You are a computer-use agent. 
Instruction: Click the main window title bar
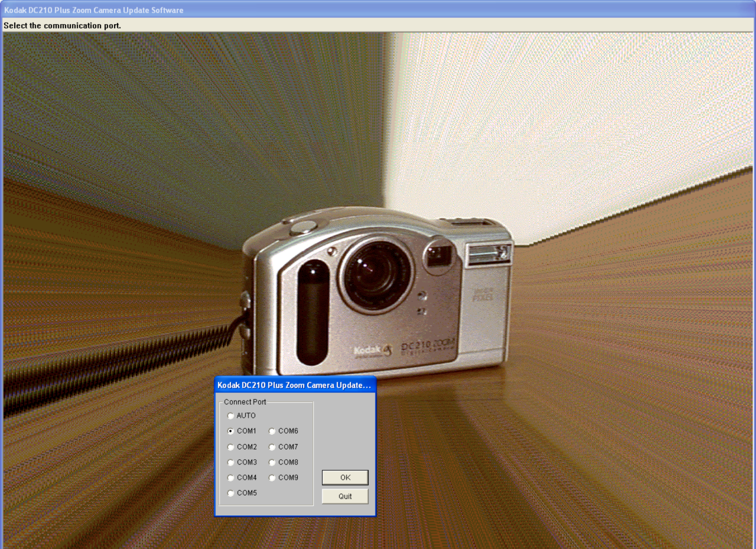click(x=378, y=10)
